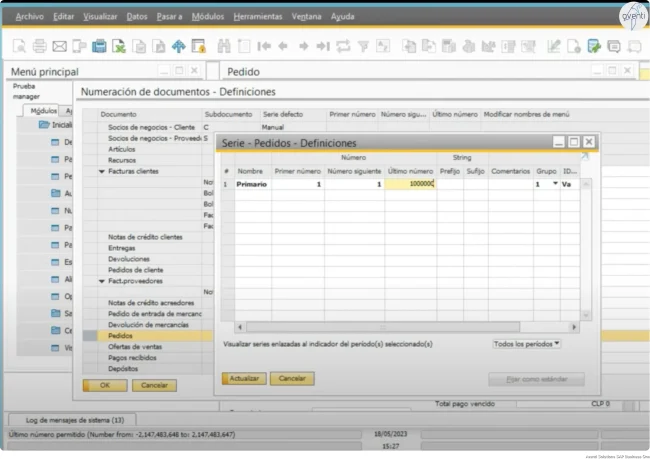Click the blue upload arrow toolbar icon
The height and width of the screenshot is (459, 650).
point(179,46)
